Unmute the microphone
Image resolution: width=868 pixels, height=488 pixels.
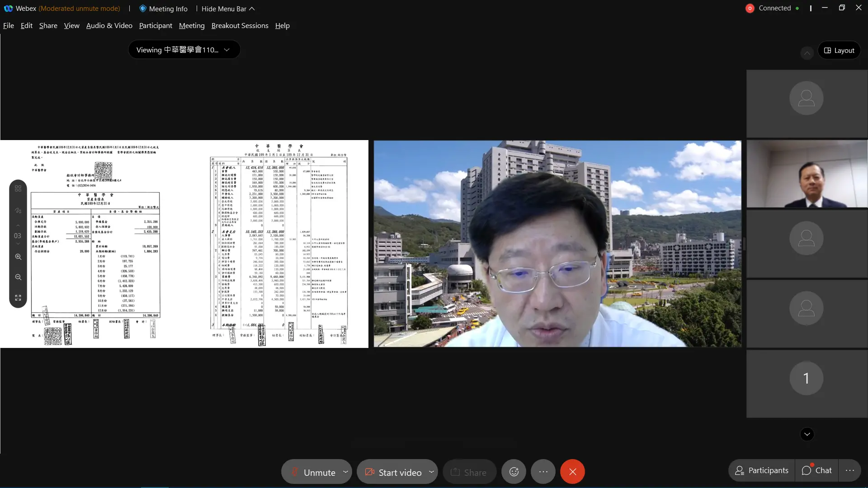coord(312,472)
